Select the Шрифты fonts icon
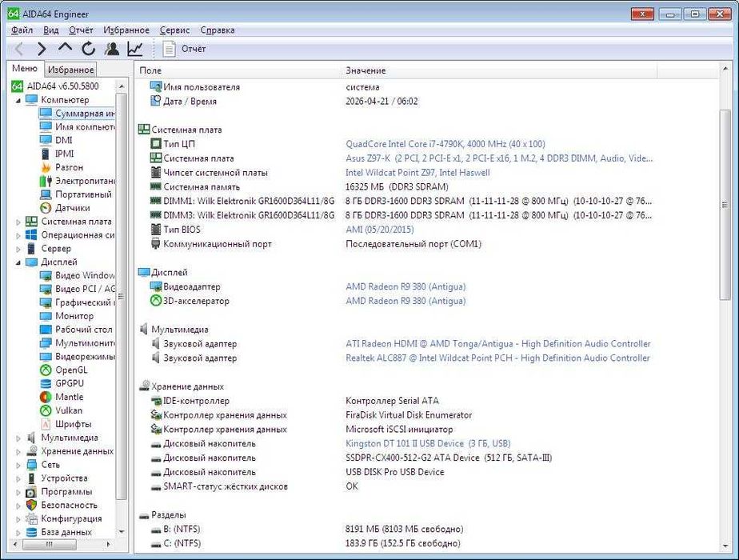 46,424
